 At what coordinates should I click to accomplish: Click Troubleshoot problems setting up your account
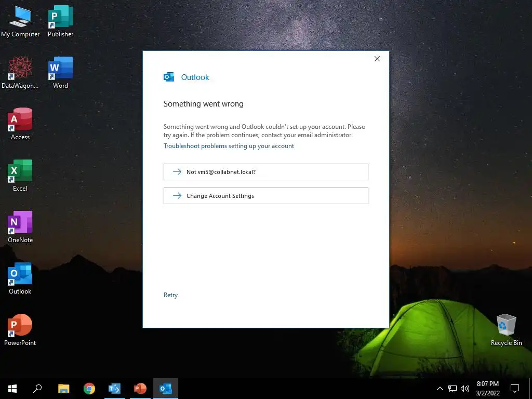(229, 146)
